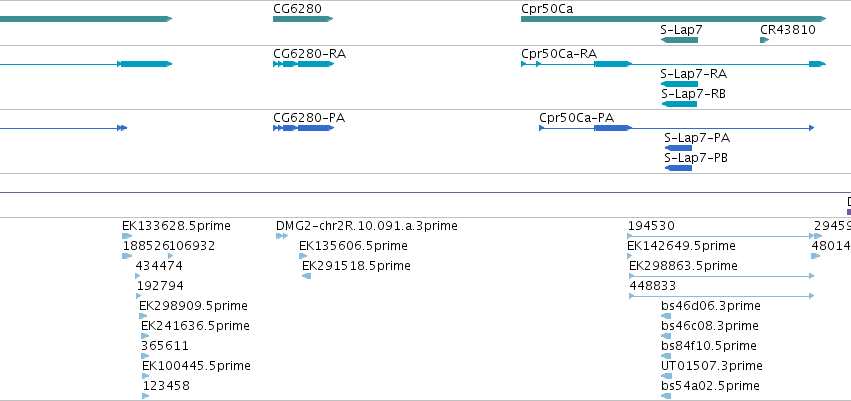Select the S-Lap7-PB protein glyph
This screenshot has height=401, width=851.
coord(678,168)
